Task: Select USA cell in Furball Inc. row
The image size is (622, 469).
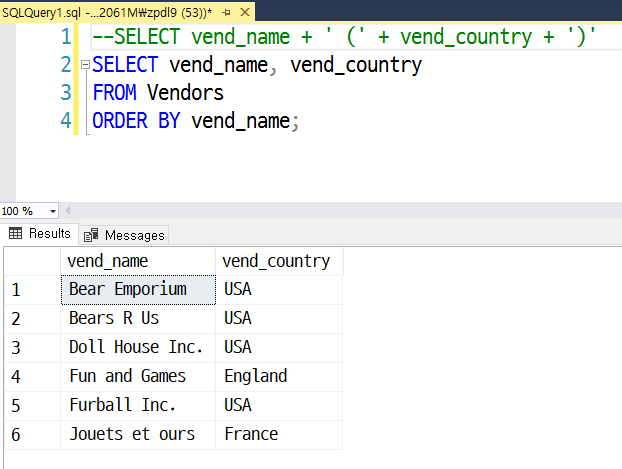Action: 279,406
